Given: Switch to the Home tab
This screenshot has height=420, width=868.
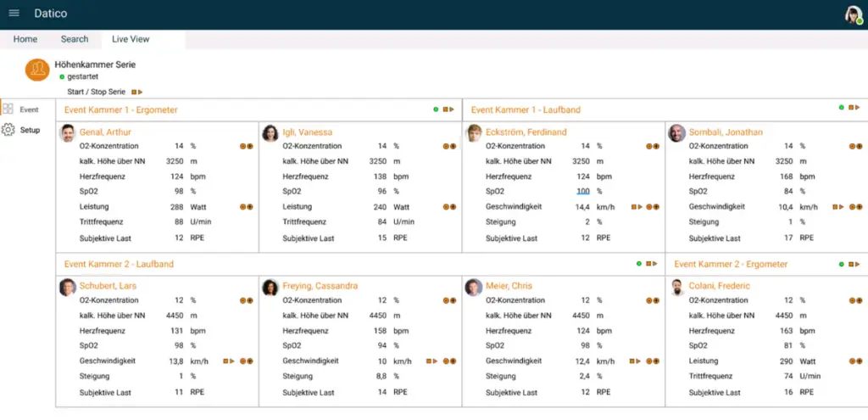Looking at the screenshot, I should click(25, 39).
